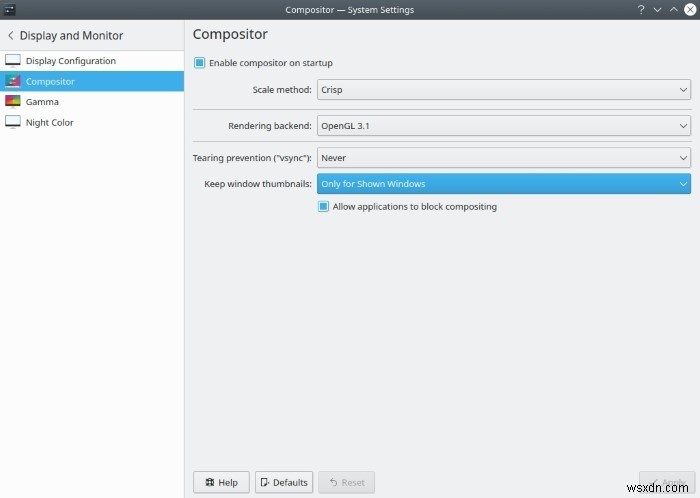Close the System Settings window
Viewport: 700px width, 498px height.
click(x=690, y=9)
